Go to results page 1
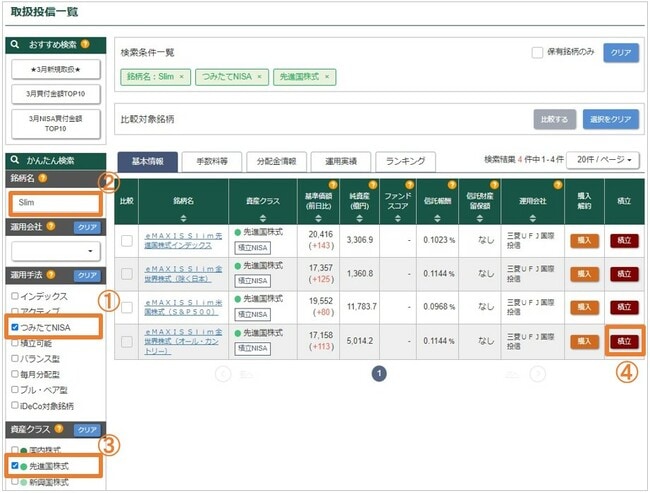The image size is (650, 493). click(x=379, y=374)
